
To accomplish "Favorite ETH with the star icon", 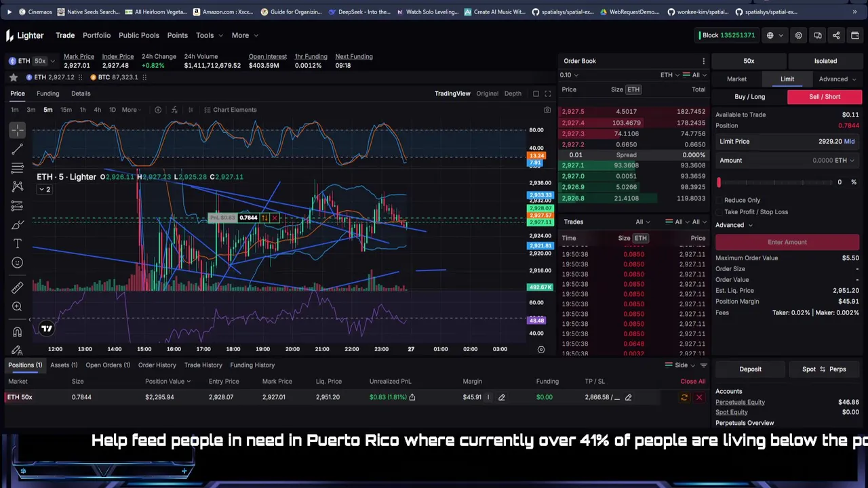I will coord(13,77).
